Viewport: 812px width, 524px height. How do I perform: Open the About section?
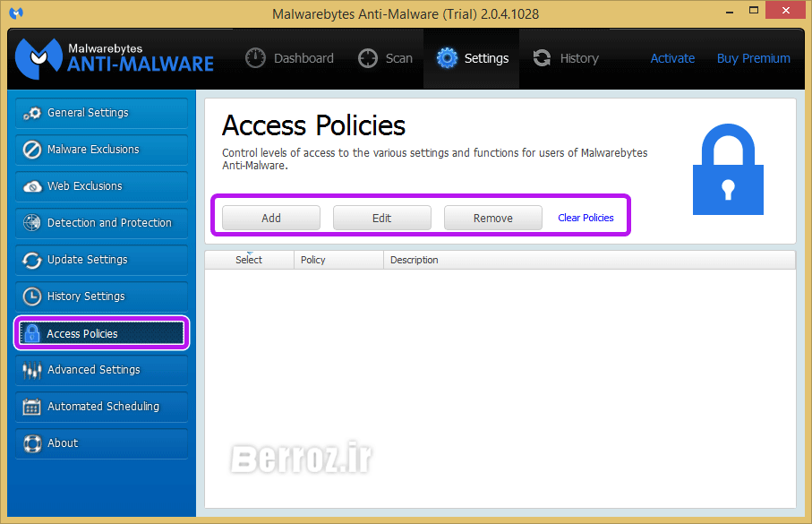(x=101, y=443)
